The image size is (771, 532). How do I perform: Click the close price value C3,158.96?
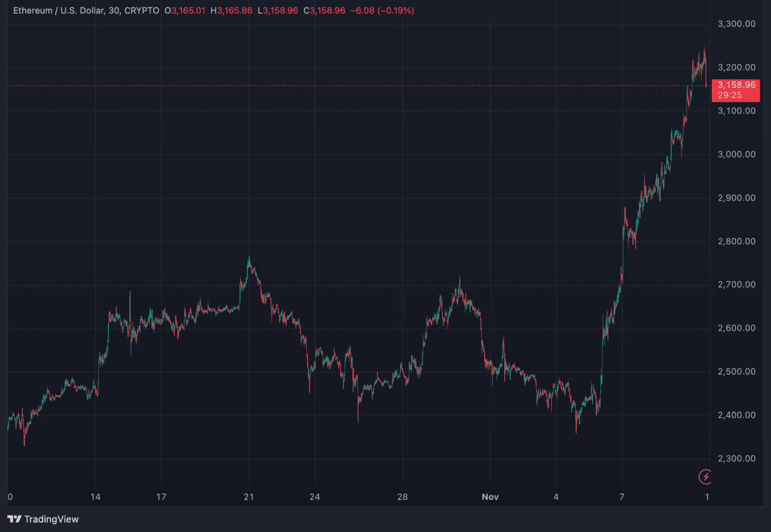(324, 10)
